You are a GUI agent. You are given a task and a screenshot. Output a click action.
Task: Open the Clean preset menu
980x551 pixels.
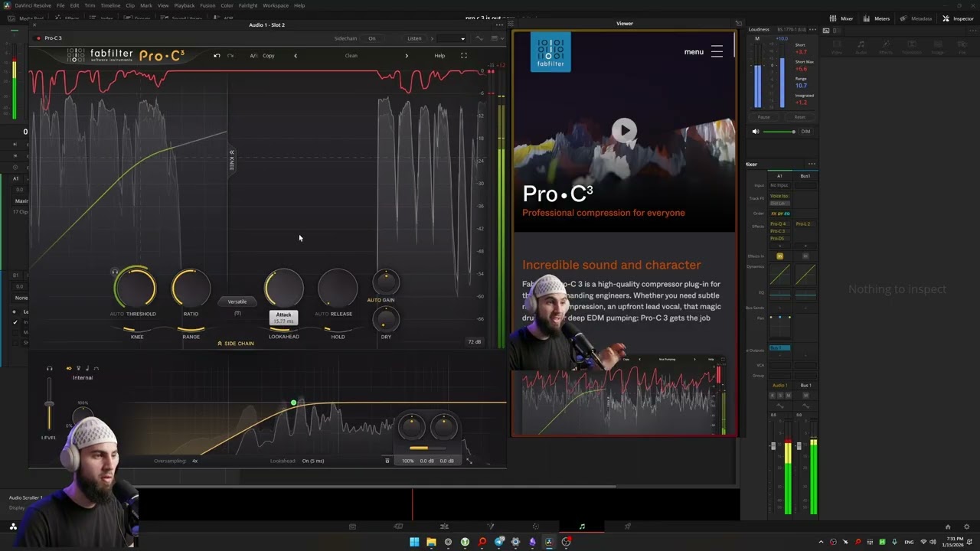(351, 56)
